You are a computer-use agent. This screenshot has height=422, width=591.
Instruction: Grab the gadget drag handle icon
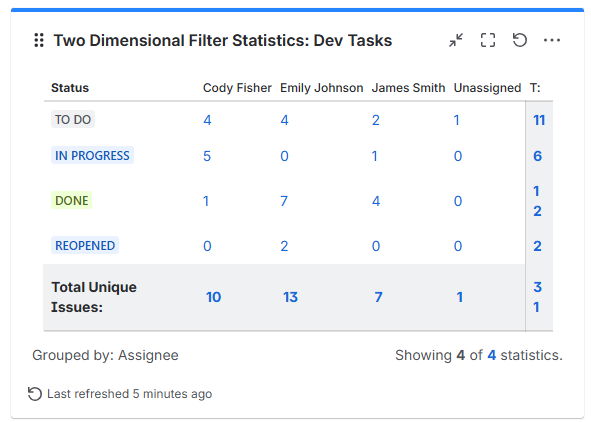(39, 40)
